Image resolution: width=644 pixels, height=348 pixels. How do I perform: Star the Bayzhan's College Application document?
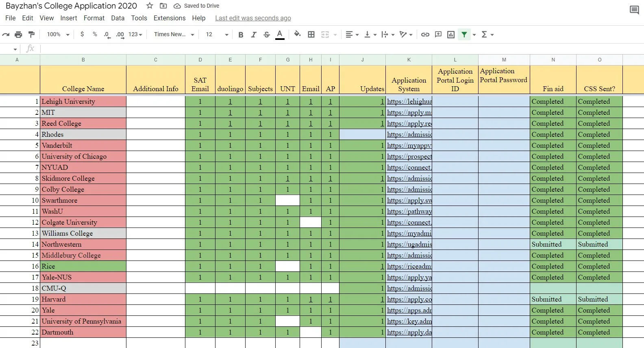pyautogui.click(x=150, y=6)
